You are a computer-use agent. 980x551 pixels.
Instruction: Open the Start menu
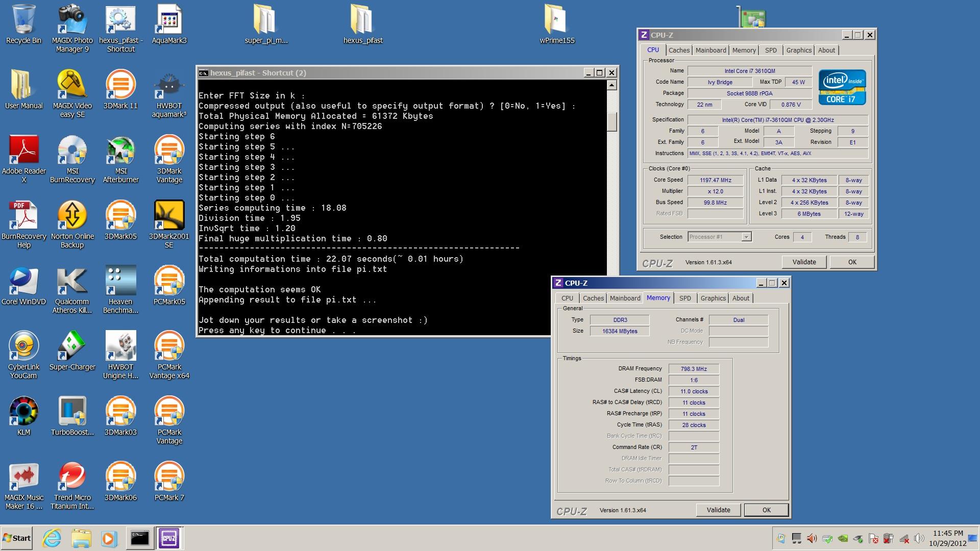coord(17,538)
